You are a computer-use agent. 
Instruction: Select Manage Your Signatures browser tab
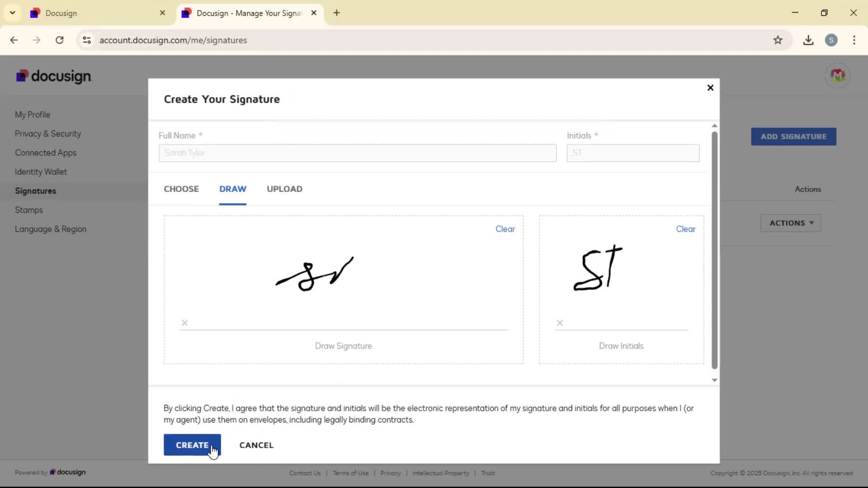pos(250,13)
